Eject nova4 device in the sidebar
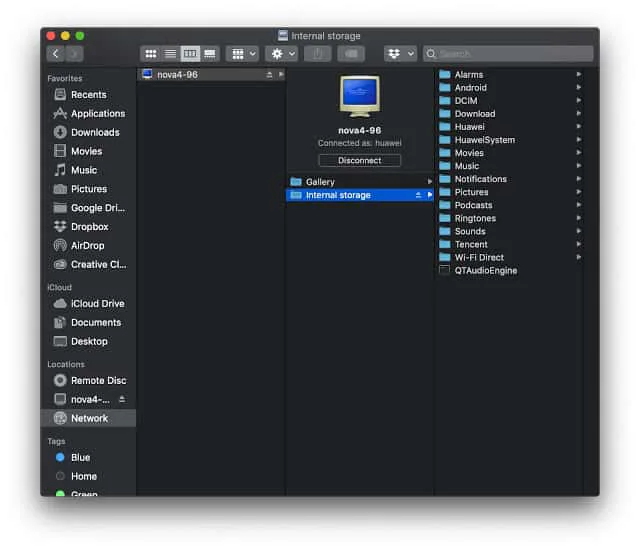 (x=122, y=399)
